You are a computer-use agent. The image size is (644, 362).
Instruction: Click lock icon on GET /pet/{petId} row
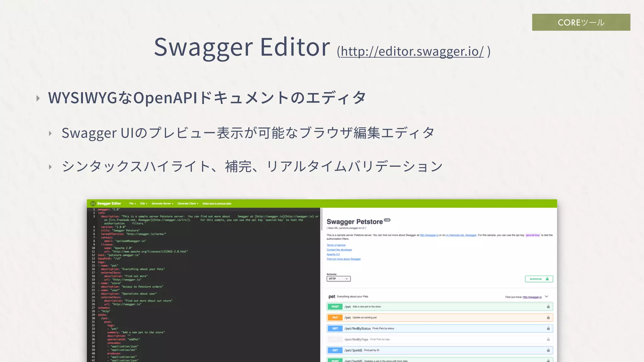[548, 350]
